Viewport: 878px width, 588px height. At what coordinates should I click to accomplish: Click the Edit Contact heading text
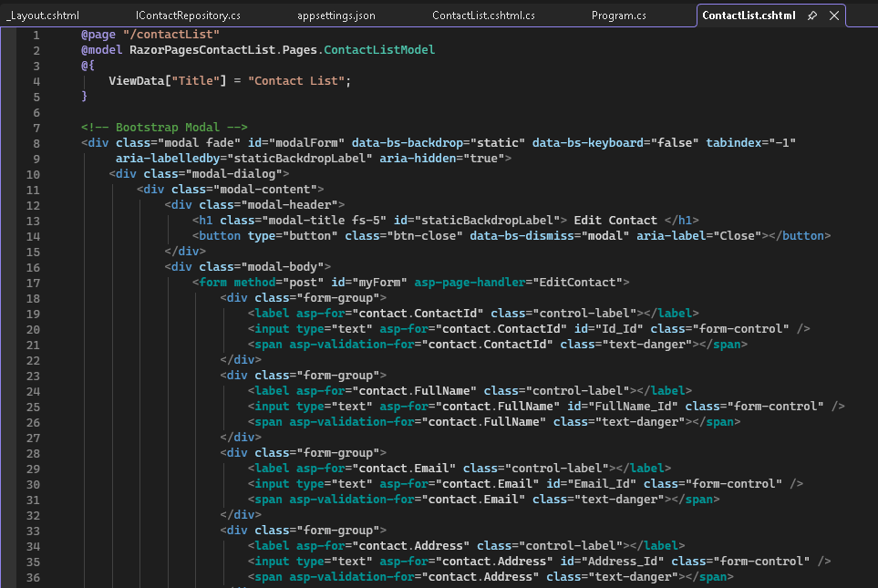pyautogui.click(x=615, y=220)
